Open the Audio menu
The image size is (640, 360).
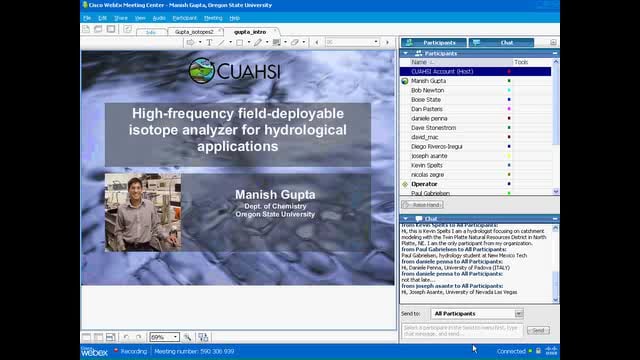[x=159, y=18]
